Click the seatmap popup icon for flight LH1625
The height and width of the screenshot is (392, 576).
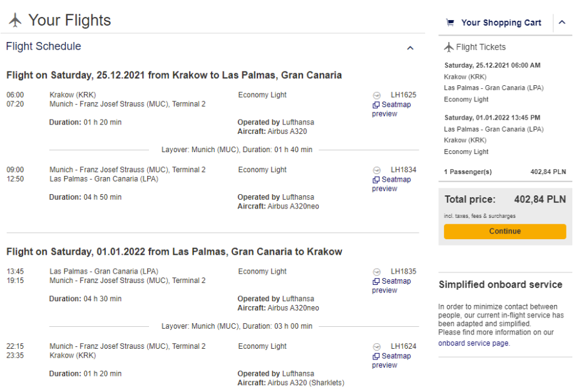click(x=376, y=105)
